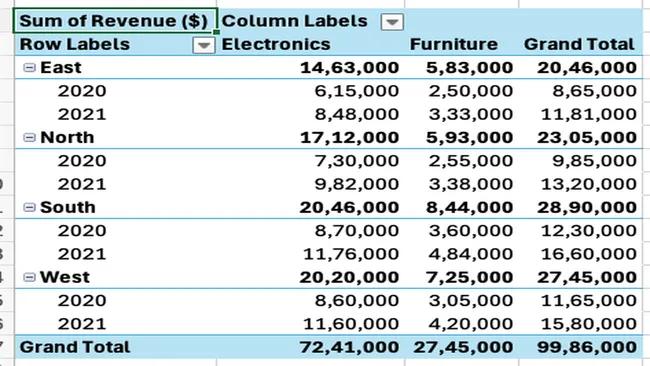The height and width of the screenshot is (366, 650).
Task: Select cell with value 11,60,000
Action: tap(351, 323)
